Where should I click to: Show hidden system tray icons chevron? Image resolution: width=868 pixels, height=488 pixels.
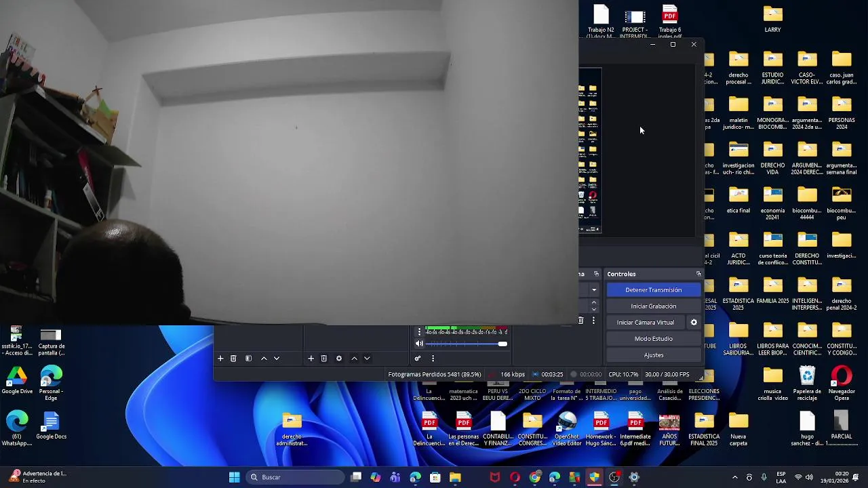(734, 477)
